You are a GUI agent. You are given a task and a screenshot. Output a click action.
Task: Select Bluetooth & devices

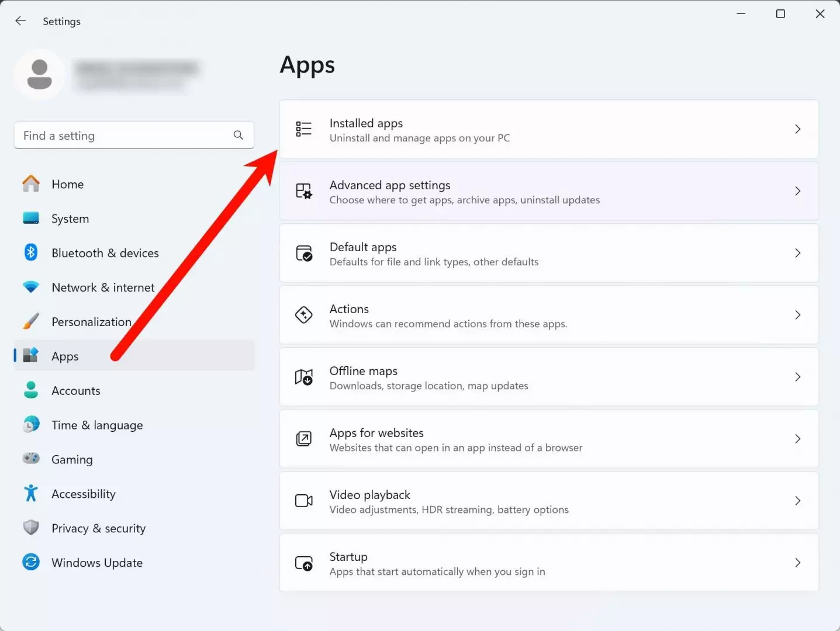pyautogui.click(x=134, y=253)
